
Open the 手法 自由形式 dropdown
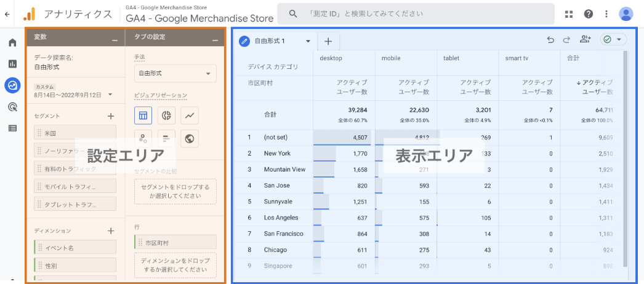175,73
